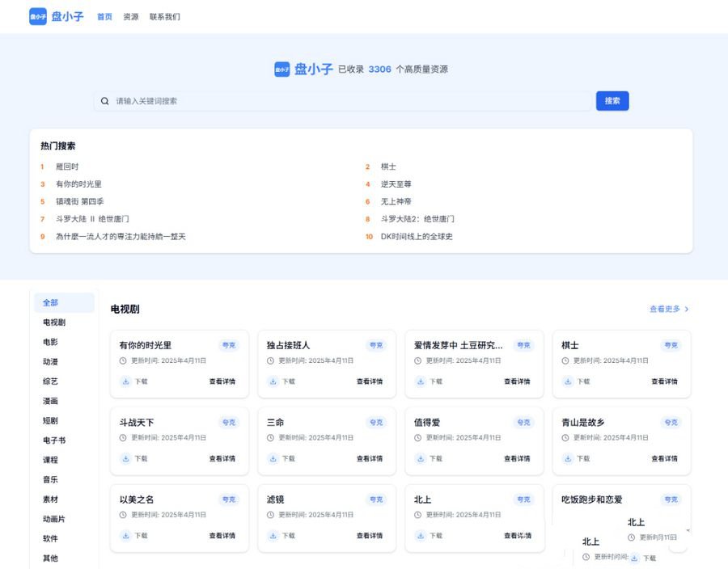Click the keyword search input field
The image size is (728, 569).
click(x=324, y=100)
